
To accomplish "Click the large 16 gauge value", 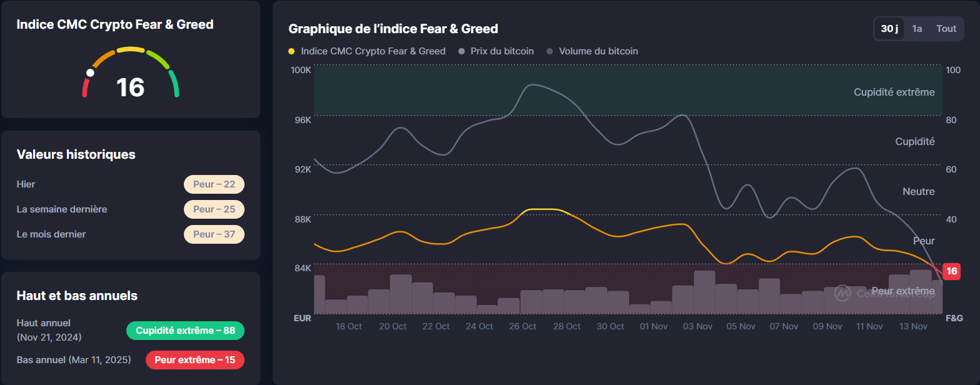I will [130, 87].
